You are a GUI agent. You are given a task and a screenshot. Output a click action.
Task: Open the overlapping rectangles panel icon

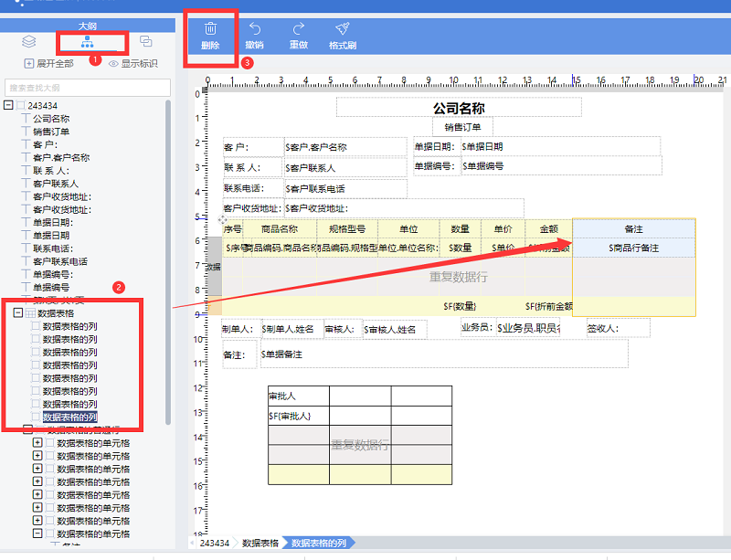click(145, 42)
